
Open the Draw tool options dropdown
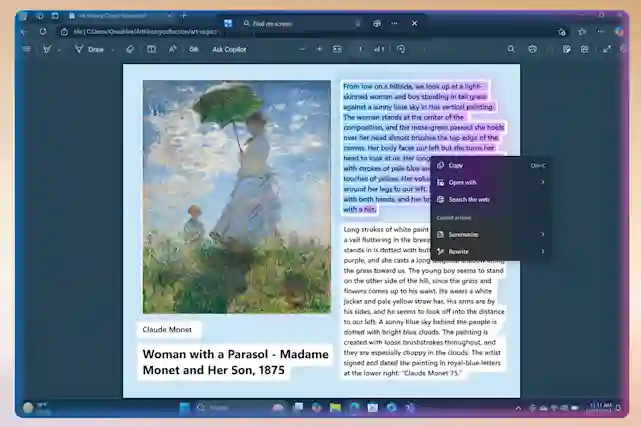click(113, 50)
